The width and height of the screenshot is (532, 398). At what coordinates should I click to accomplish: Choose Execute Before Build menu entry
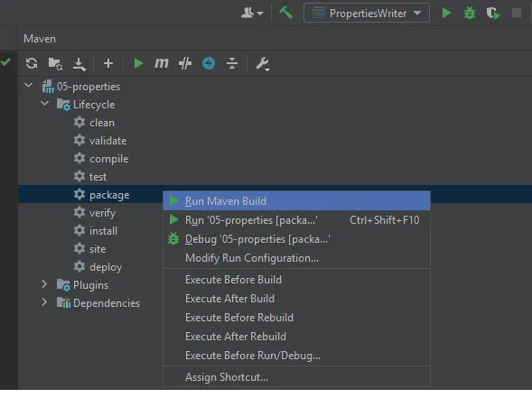tap(296, 280)
